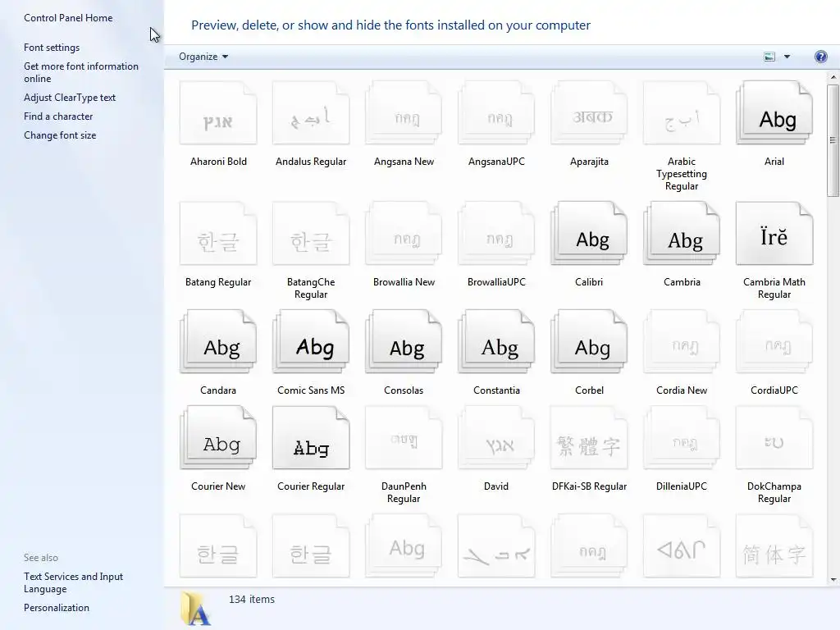840x630 pixels.
Task: Select the Corbel font family icon
Action: (x=589, y=342)
